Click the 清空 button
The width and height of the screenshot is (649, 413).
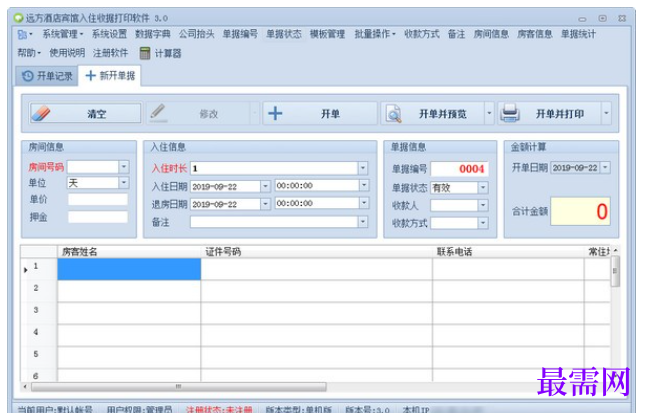tap(85, 113)
